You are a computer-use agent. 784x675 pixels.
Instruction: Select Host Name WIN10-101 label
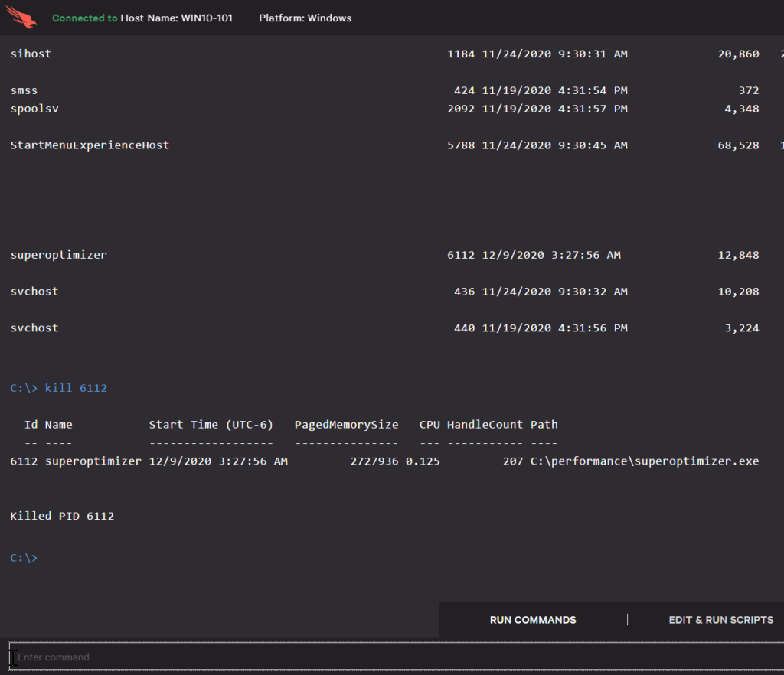tap(177, 18)
